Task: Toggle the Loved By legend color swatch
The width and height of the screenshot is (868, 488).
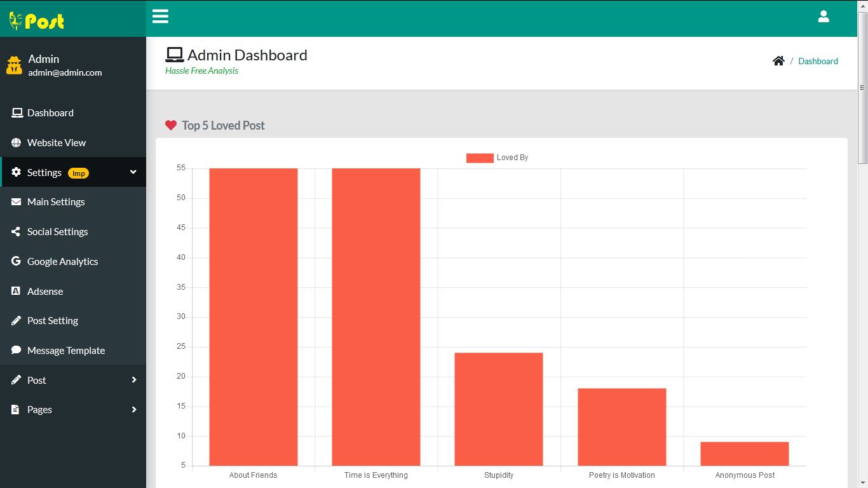Action: [x=480, y=158]
